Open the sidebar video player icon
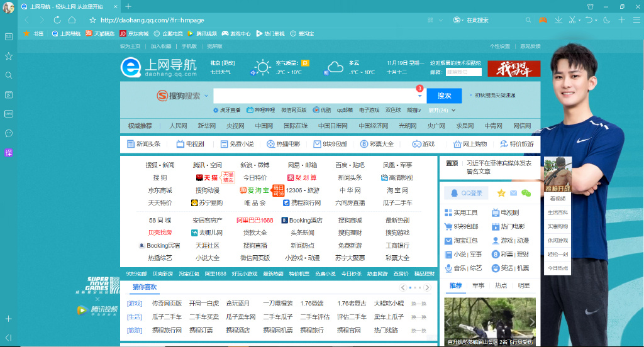The height and width of the screenshot is (347, 644). pyautogui.click(x=9, y=95)
